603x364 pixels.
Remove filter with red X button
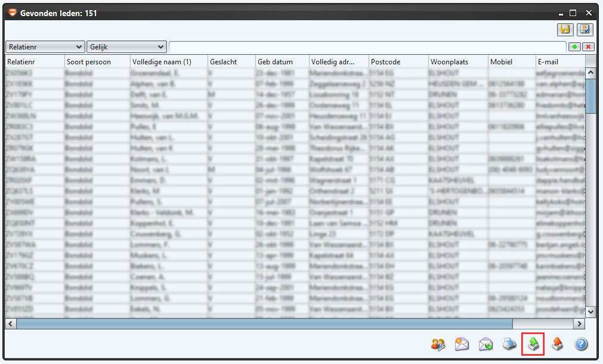(587, 46)
